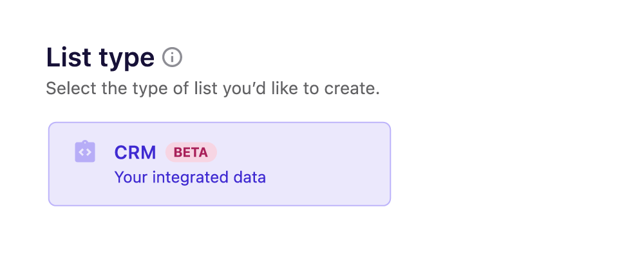This screenshot has height=258, width=644.
Task: Click the BETA label next to CRM
Action: pyautogui.click(x=191, y=152)
